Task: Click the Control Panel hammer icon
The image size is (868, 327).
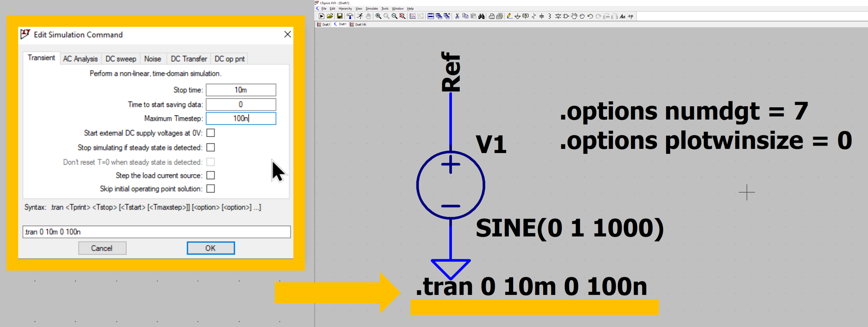Action: click(x=350, y=16)
